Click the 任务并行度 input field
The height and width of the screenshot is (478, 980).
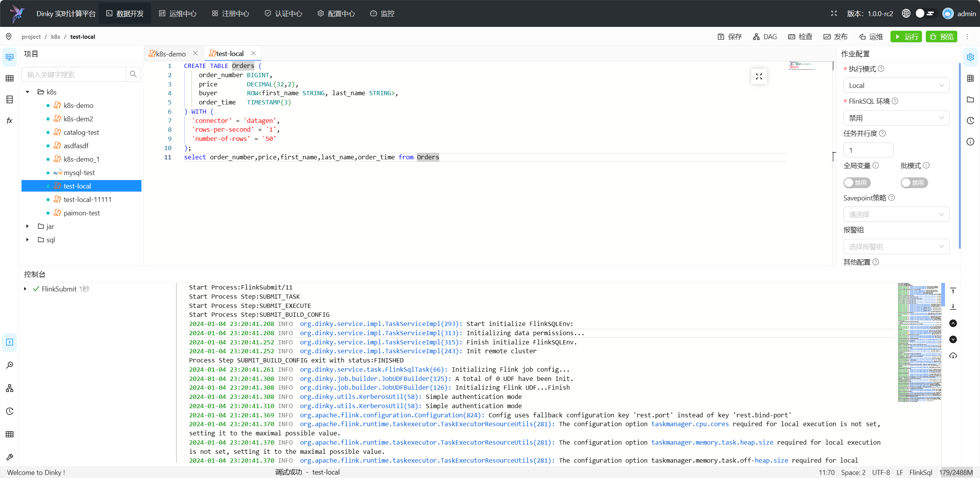pyautogui.click(x=868, y=150)
